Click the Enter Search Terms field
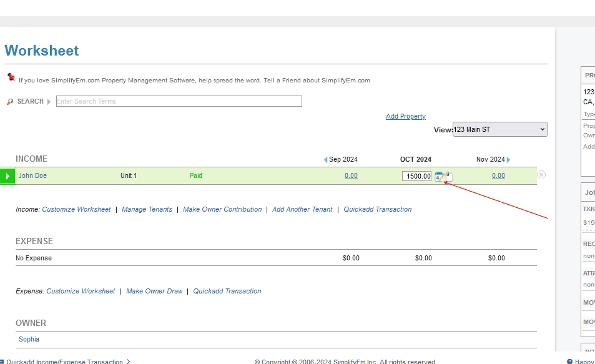Screen dimensions: 595x364 pyautogui.click(x=179, y=101)
